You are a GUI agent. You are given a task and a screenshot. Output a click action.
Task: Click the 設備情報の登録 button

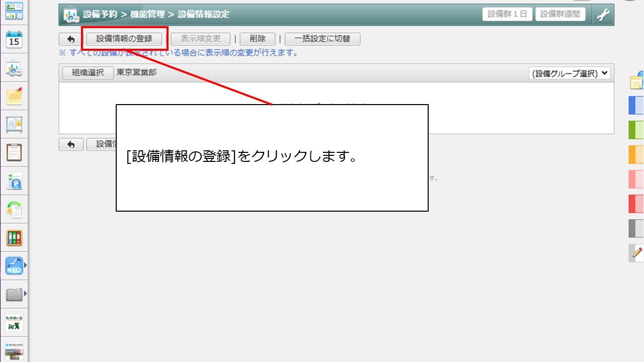124,39
